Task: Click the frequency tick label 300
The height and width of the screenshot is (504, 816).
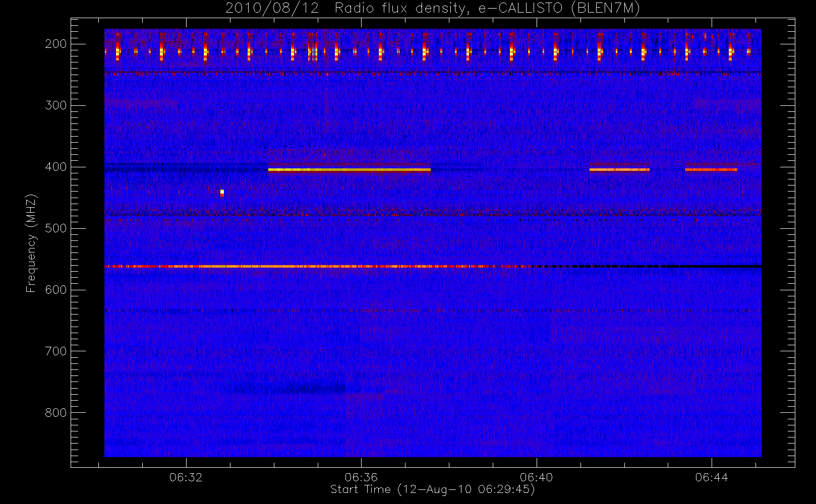Action: coord(56,105)
